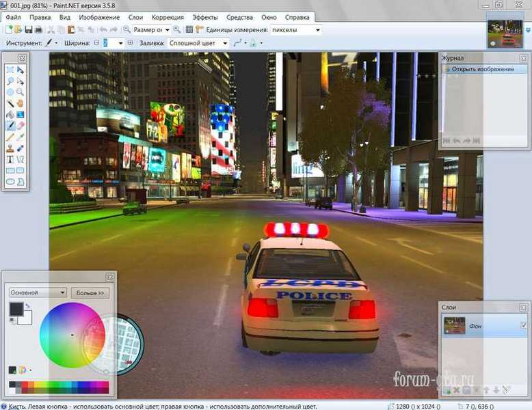Select the Ellipse Select tool
This screenshot has height=410, width=532.
(10, 92)
